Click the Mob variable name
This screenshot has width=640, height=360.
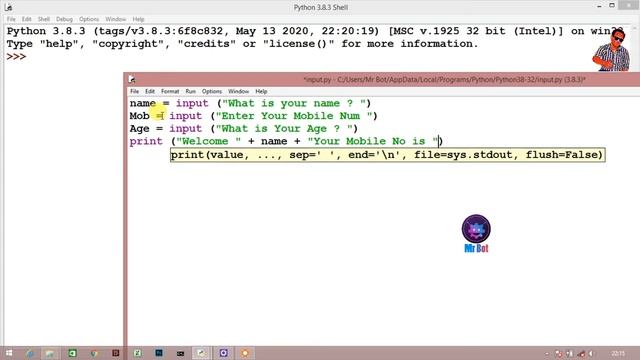pyautogui.click(x=140, y=116)
